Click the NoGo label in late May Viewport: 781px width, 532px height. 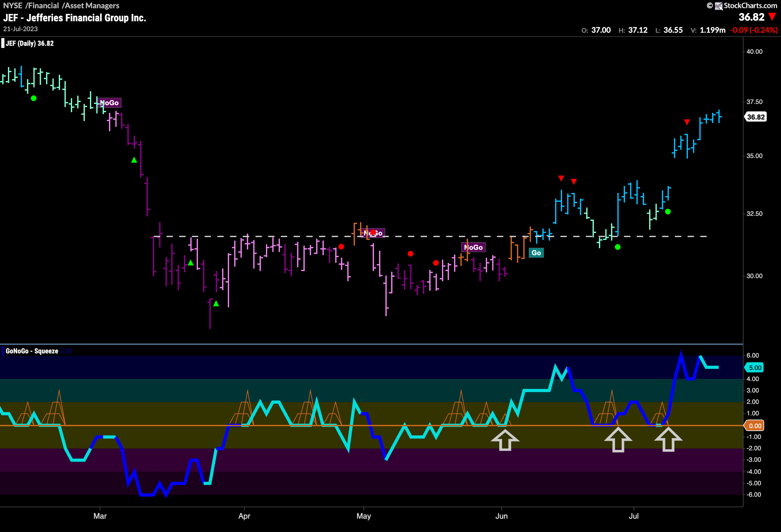(x=473, y=247)
